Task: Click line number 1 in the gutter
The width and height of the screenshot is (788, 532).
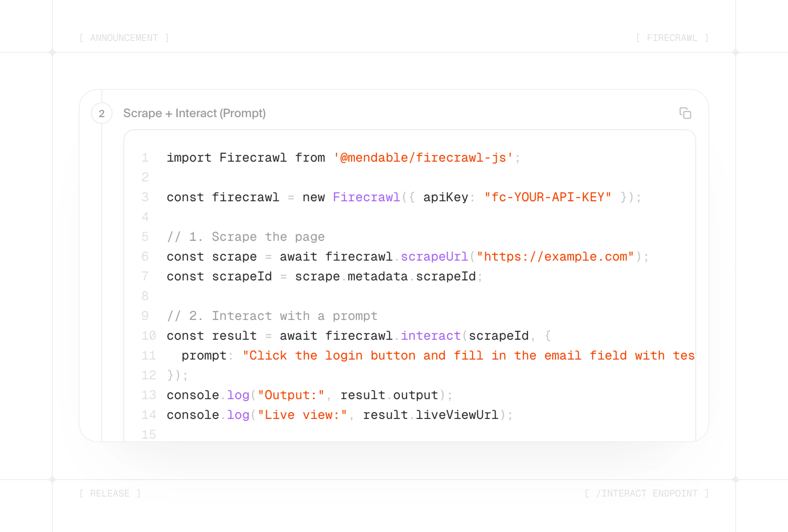Action: [x=145, y=158]
